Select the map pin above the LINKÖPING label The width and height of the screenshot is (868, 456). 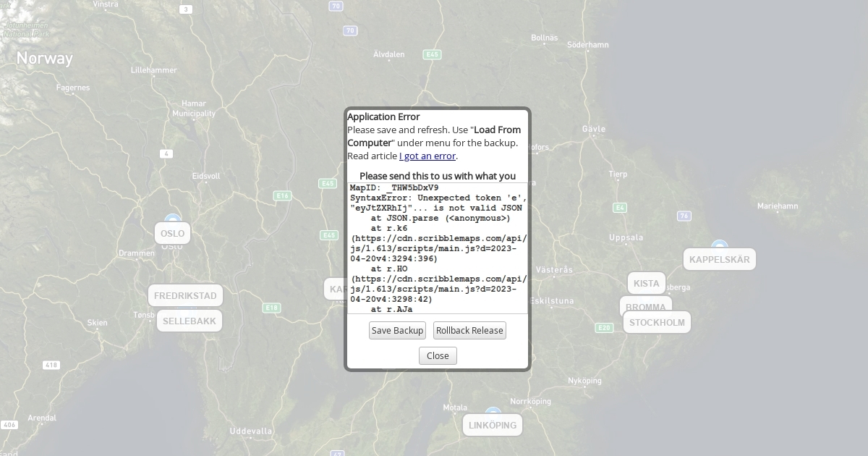click(x=493, y=412)
